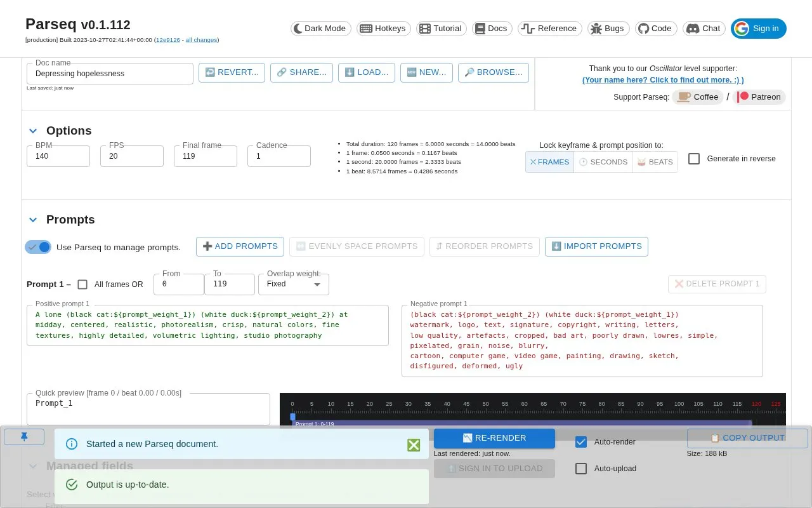Check the 'Generate in reverse' checkbox
Screen dimensions: 812x508
(694, 159)
